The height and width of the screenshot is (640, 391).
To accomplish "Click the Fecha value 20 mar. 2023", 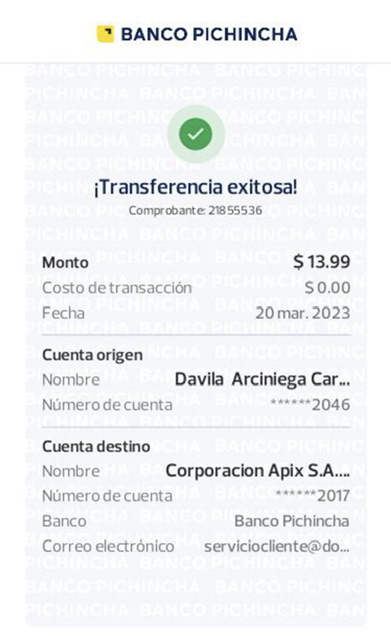I will (x=303, y=313).
